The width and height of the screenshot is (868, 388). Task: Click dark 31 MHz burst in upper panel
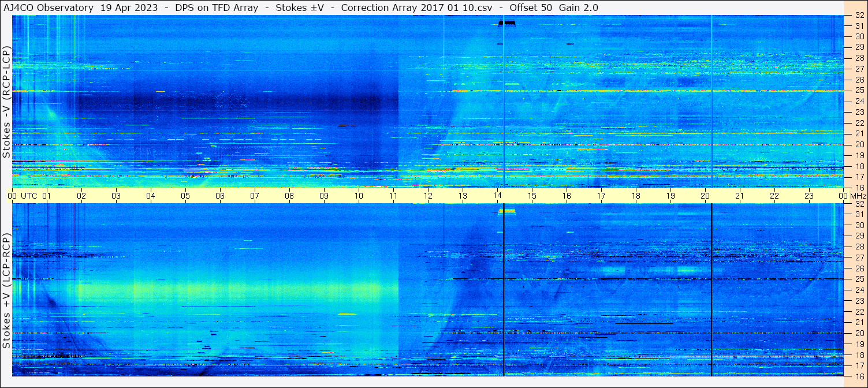tap(507, 23)
